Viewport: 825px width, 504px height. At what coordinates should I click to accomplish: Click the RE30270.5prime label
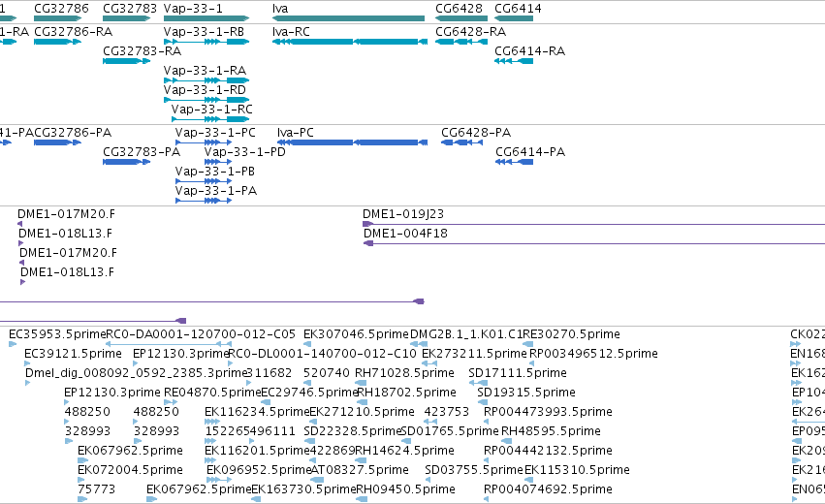571,334
